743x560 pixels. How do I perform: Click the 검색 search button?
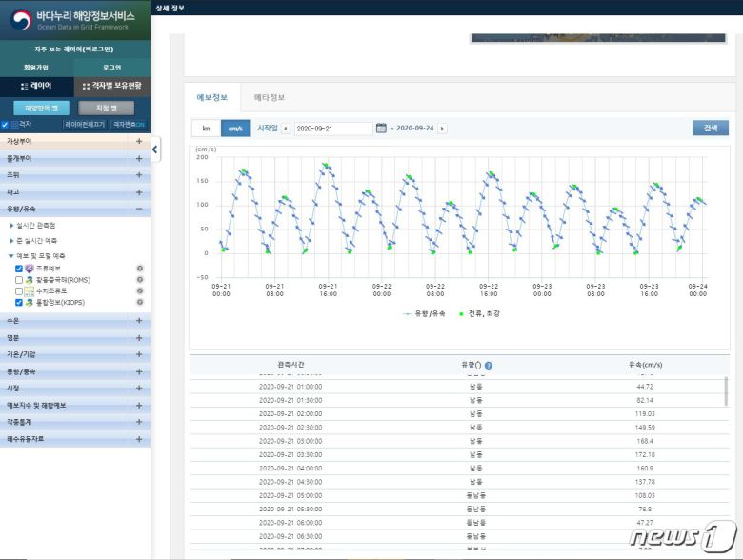pyautogui.click(x=711, y=129)
